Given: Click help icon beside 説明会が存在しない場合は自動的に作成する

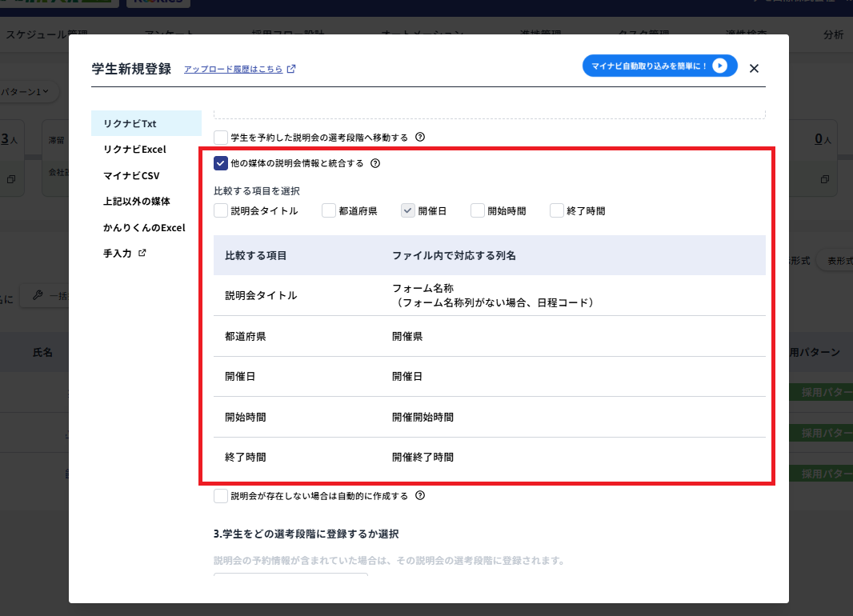Looking at the screenshot, I should (420, 496).
